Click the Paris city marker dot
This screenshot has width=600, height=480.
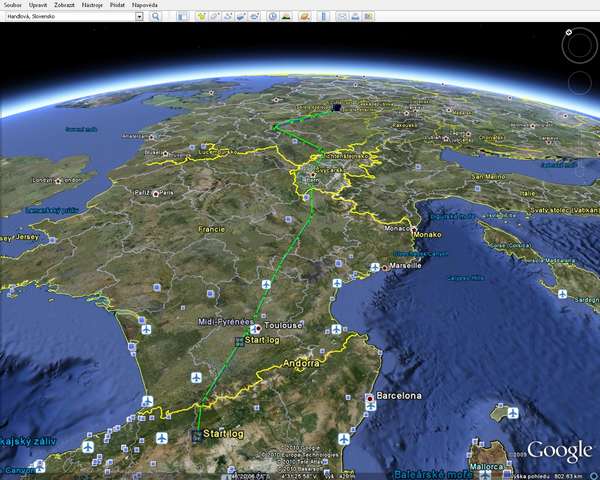[156, 194]
